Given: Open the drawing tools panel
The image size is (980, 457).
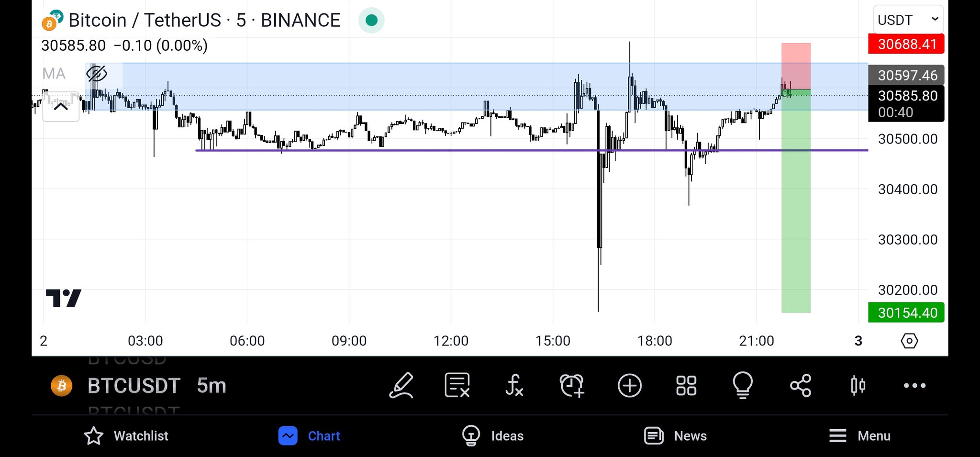Looking at the screenshot, I should point(402,385).
